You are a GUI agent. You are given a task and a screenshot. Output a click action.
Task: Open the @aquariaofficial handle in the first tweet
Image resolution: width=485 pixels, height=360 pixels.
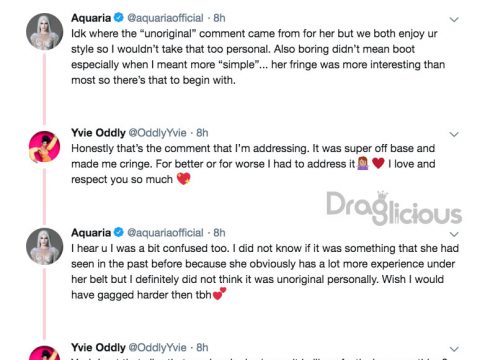(x=165, y=18)
